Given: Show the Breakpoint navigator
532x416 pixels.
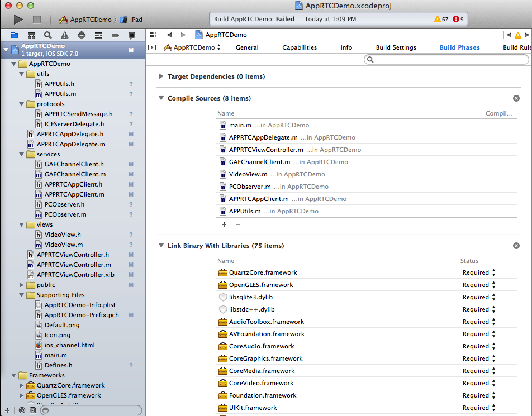Looking at the screenshot, I should point(115,35).
